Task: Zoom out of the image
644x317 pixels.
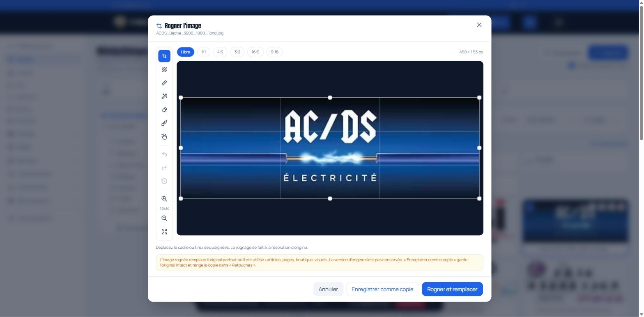Action: click(x=164, y=218)
